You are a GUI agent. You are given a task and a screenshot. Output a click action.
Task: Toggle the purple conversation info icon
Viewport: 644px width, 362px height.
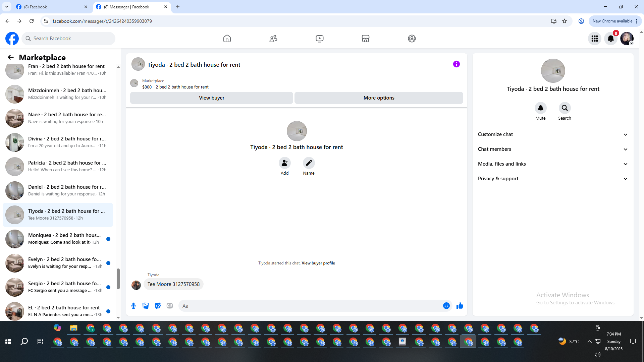[x=456, y=64]
